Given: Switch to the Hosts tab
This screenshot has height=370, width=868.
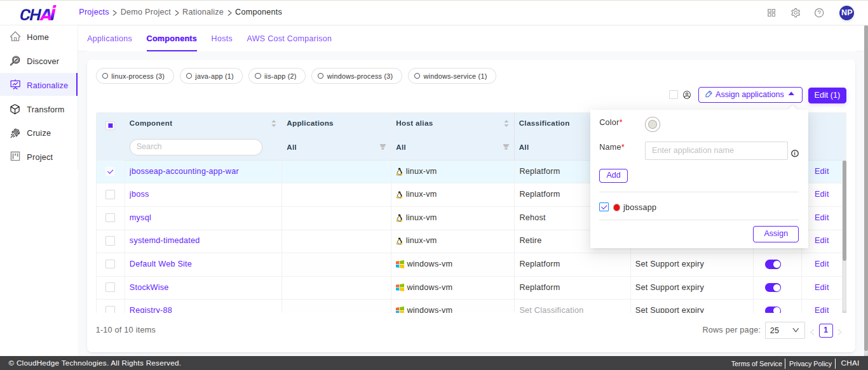Looking at the screenshot, I should tap(222, 39).
